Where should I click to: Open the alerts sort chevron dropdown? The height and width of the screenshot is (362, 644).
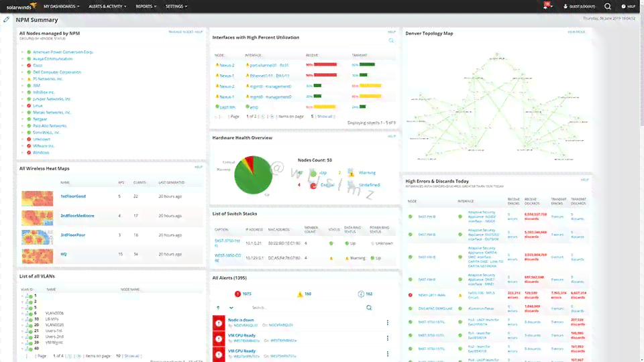coord(231,308)
